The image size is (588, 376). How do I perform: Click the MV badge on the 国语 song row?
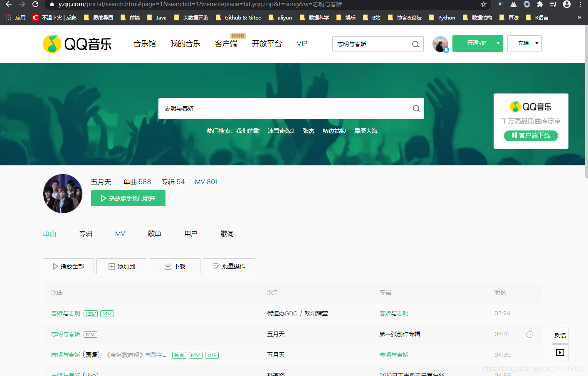point(196,355)
